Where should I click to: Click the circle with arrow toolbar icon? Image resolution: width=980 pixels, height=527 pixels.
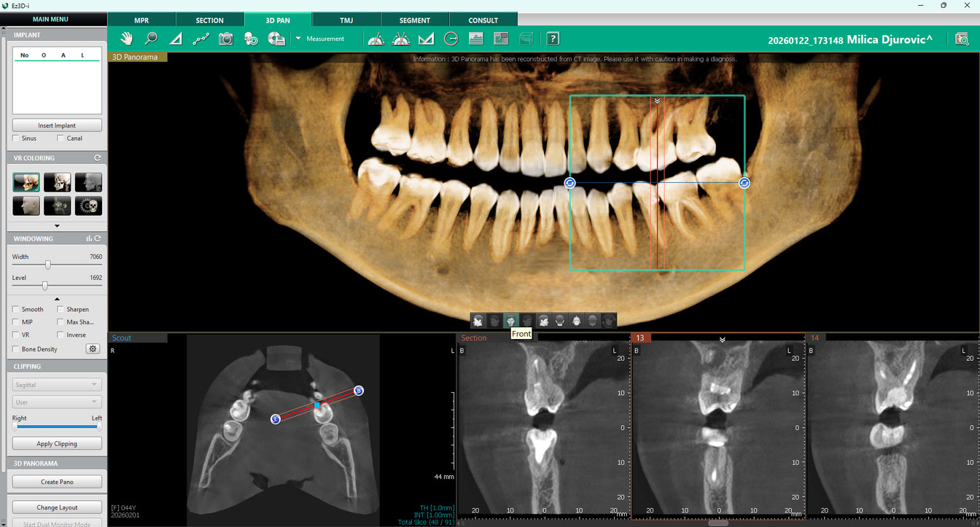(x=451, y=39)
